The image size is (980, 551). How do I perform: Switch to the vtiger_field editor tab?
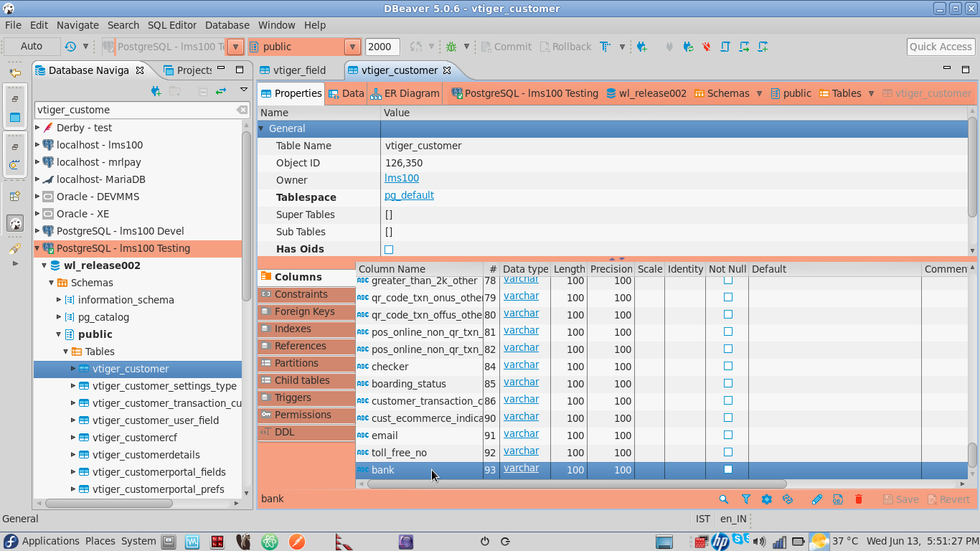tap(293, 70)
